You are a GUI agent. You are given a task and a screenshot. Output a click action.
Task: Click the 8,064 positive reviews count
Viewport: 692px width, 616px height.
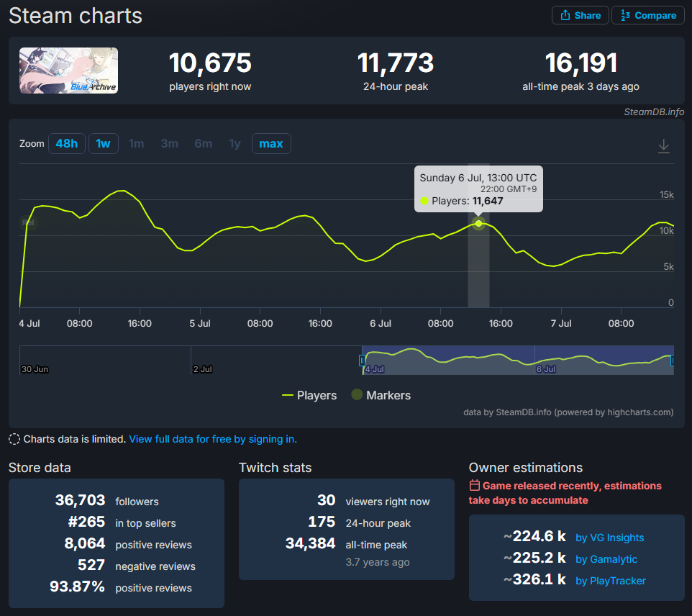point(85,543)
